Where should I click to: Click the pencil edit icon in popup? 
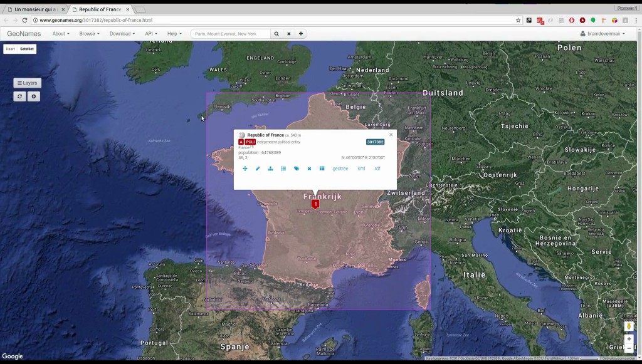click(258, 169)
